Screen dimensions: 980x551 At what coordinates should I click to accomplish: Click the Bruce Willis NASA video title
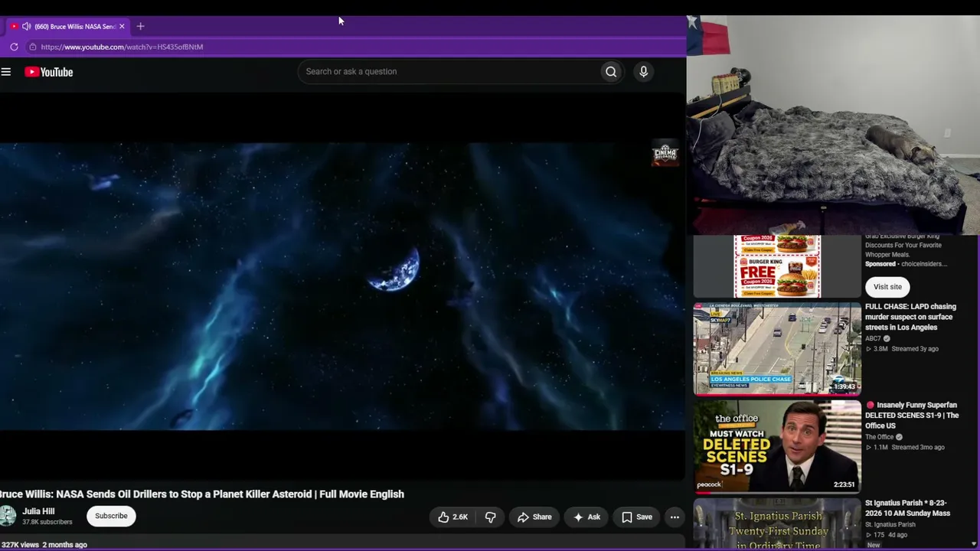(x=202, y=494)
